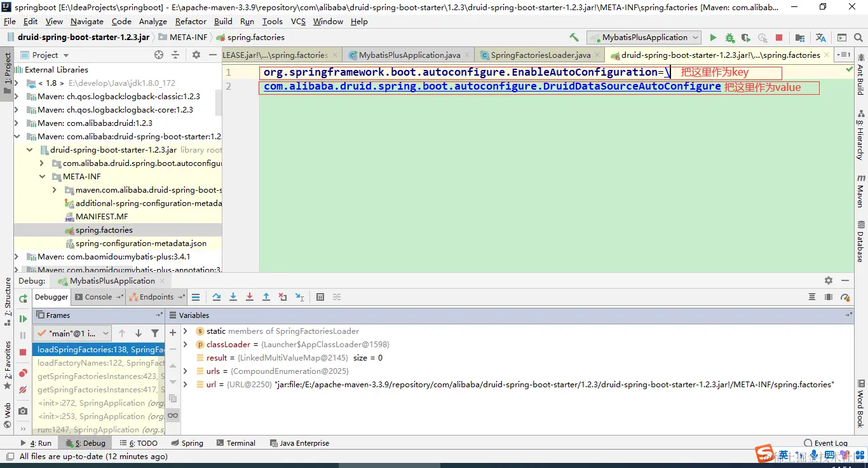Step into with the blue down arrow
The width and height of the screenshot is (868, 468).
[x=233, y=297]
